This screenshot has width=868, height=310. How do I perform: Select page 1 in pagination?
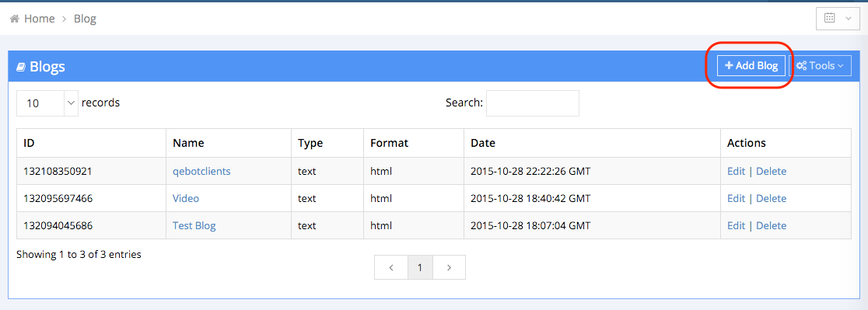point(420,267)
